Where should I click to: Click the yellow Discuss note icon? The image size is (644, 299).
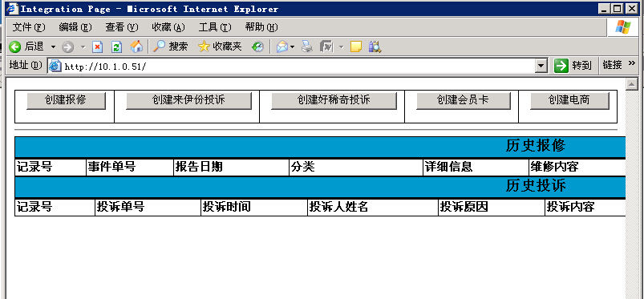(x=356, y=46)
